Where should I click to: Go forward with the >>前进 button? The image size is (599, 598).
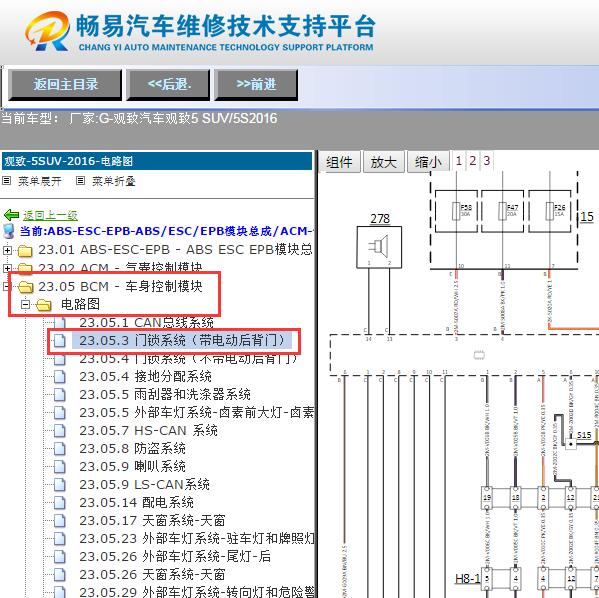click(x=256, y=85)
